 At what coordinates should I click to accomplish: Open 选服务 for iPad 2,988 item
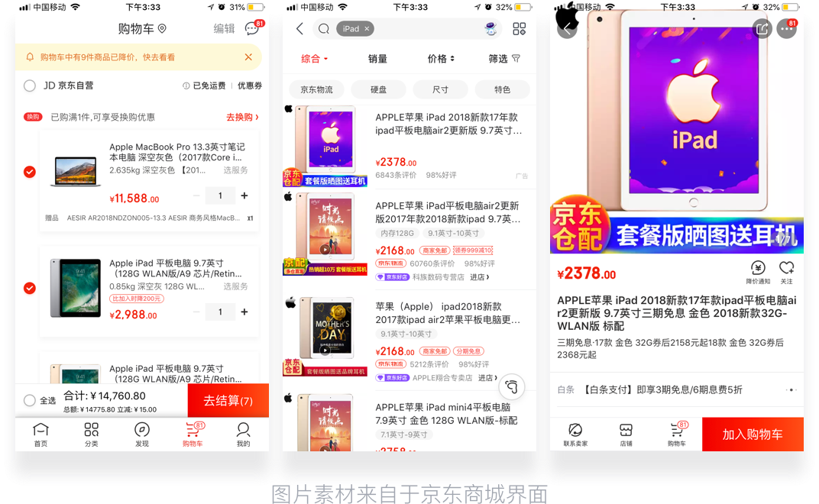pyautogui.click(x=235, y=286)
